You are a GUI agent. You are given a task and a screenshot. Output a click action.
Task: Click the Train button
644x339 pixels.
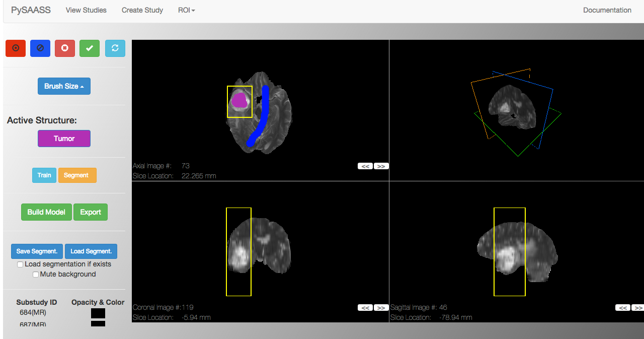[44, 175]
